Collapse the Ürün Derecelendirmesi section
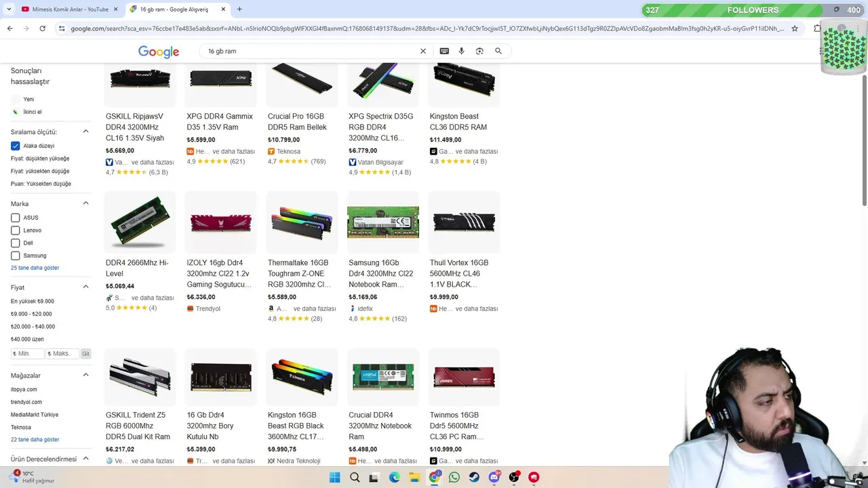 pos(86,459)
